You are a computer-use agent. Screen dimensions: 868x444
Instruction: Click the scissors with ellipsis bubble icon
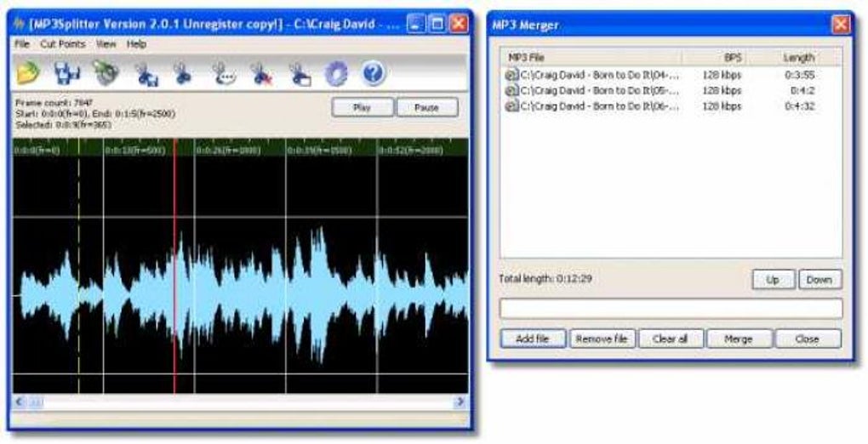pos(224,74)
